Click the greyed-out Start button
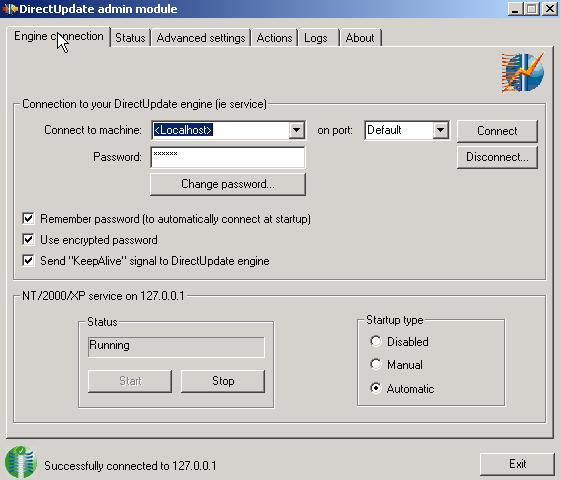561x480 pixels. 130,381
